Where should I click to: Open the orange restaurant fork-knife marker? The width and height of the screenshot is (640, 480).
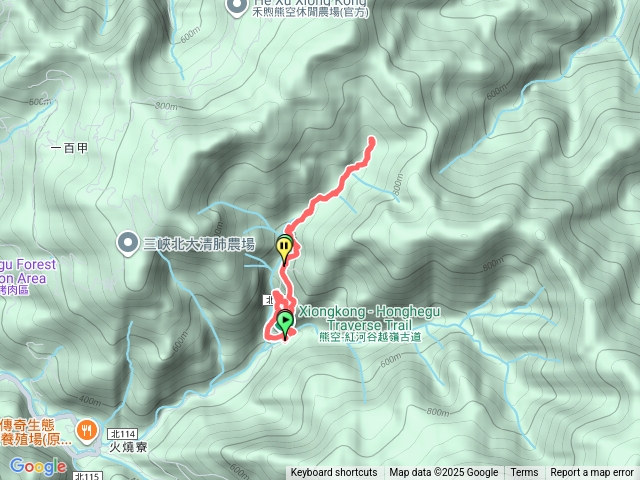tap(87, 432)
